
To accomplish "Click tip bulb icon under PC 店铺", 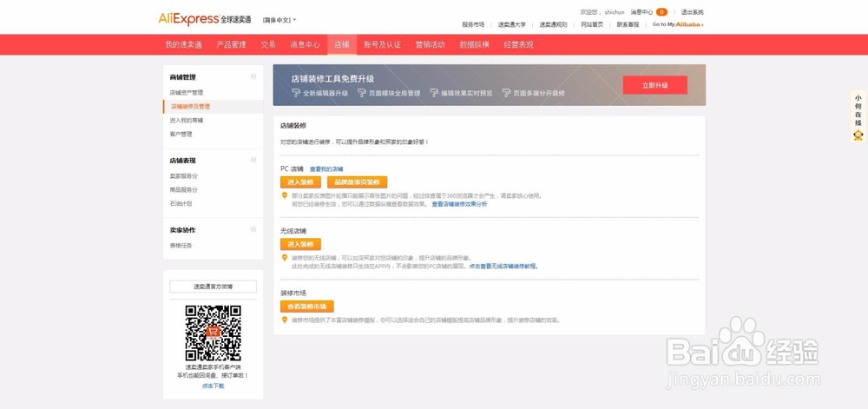I will tap(285, 195).
